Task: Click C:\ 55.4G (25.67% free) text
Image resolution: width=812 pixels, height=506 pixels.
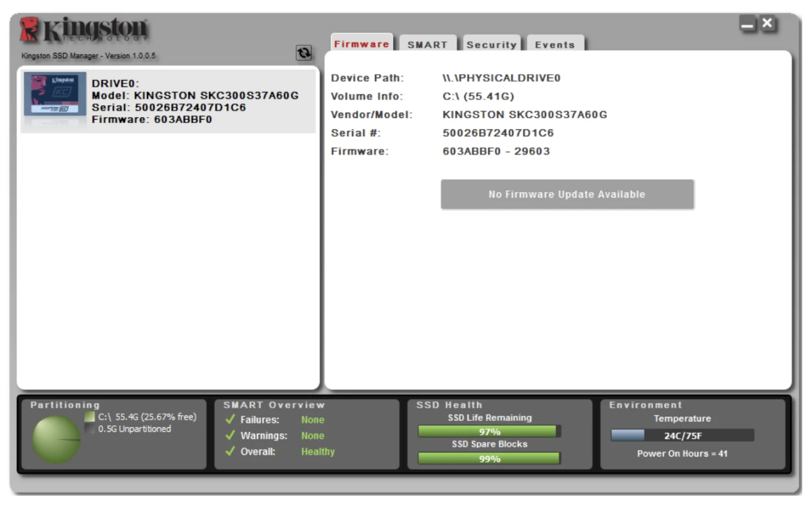Action: (x=147, y=417)
